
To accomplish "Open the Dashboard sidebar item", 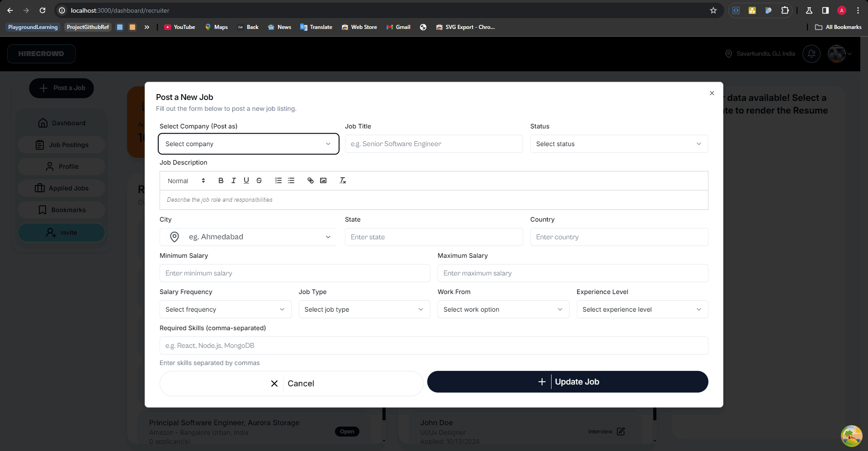I will [x=61, y=123].
